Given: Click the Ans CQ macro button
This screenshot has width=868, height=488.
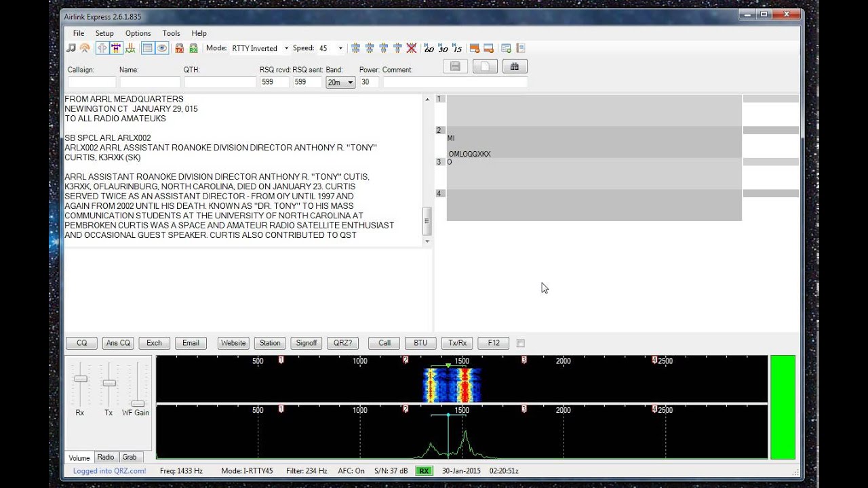Looking at the screenshot, I should click(x=118, y=343).
